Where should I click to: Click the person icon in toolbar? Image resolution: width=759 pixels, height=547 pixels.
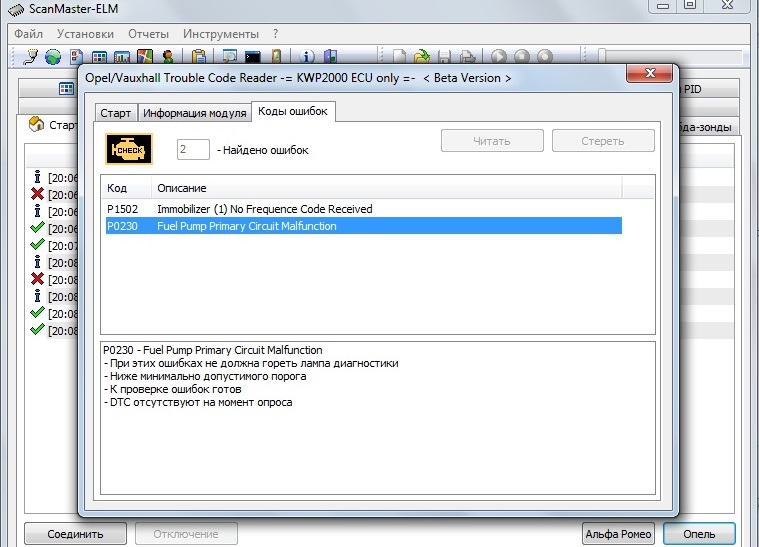pyautogui.click(x=168, y=57)
